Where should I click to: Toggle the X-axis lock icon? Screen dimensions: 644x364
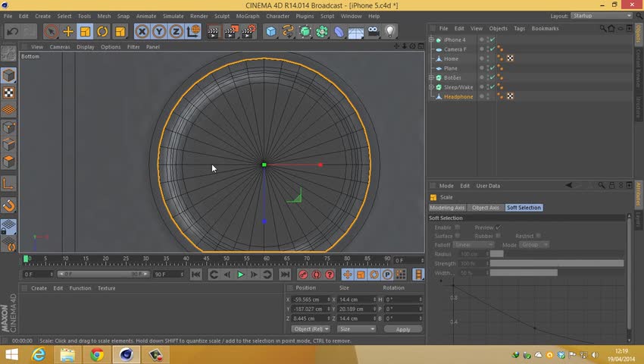click(x=142, y=31)
